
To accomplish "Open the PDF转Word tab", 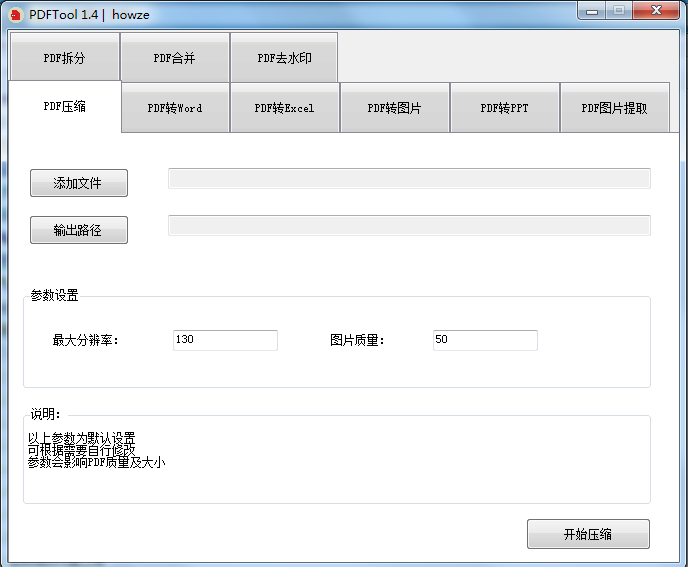I will pyautogui.click(x=175, y=108).
